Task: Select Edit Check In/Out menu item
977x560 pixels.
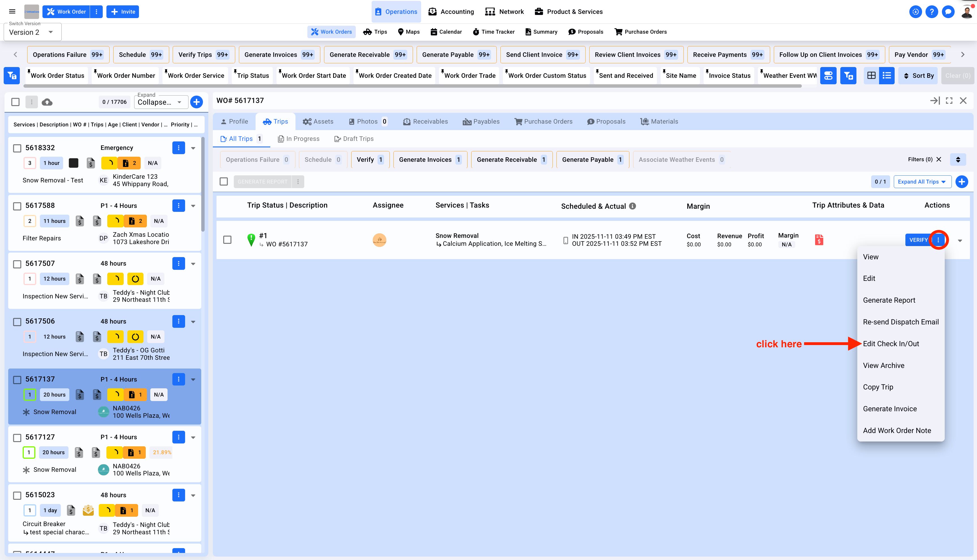Action: click(x=891, y=343)
